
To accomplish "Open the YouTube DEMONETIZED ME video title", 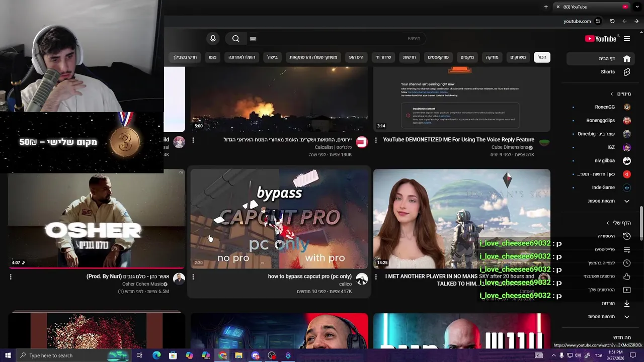I will tap(458, 140).
